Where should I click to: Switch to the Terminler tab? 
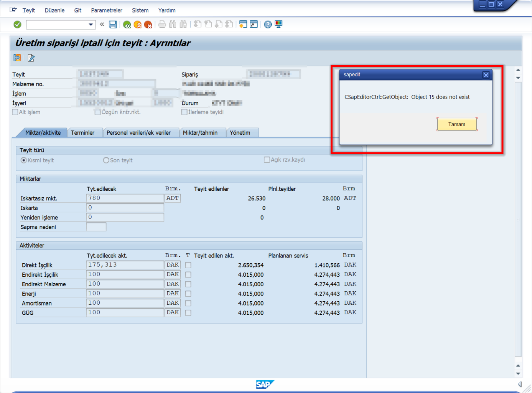click(x=82, y=133)
